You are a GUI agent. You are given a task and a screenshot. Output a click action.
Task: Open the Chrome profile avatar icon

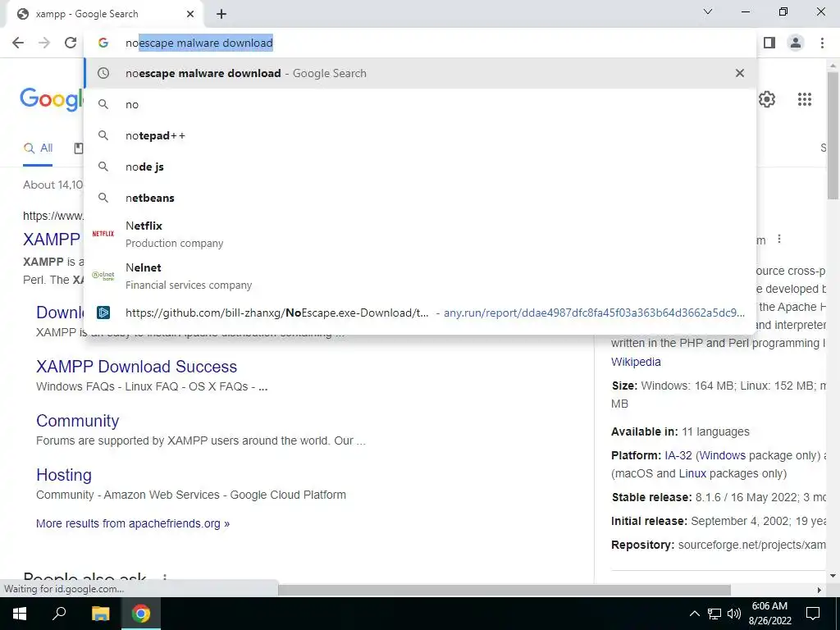pyautogui.click(x=796, y=43)
